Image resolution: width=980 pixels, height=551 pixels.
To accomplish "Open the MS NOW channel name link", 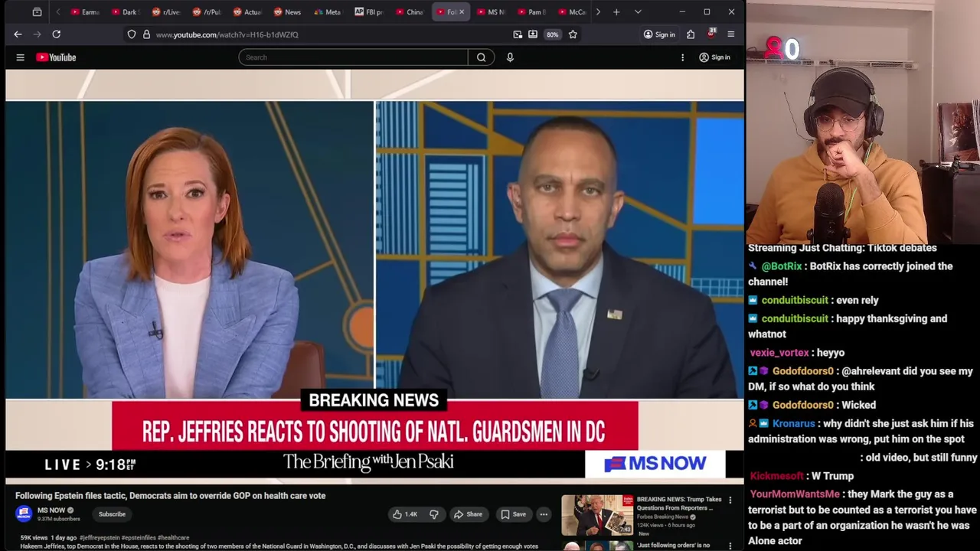I will click(51, 510).
